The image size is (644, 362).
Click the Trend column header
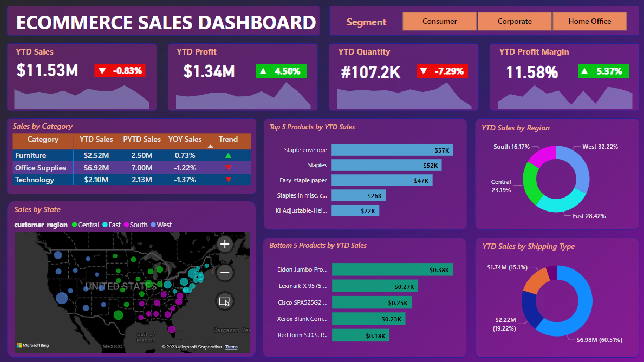228,139
